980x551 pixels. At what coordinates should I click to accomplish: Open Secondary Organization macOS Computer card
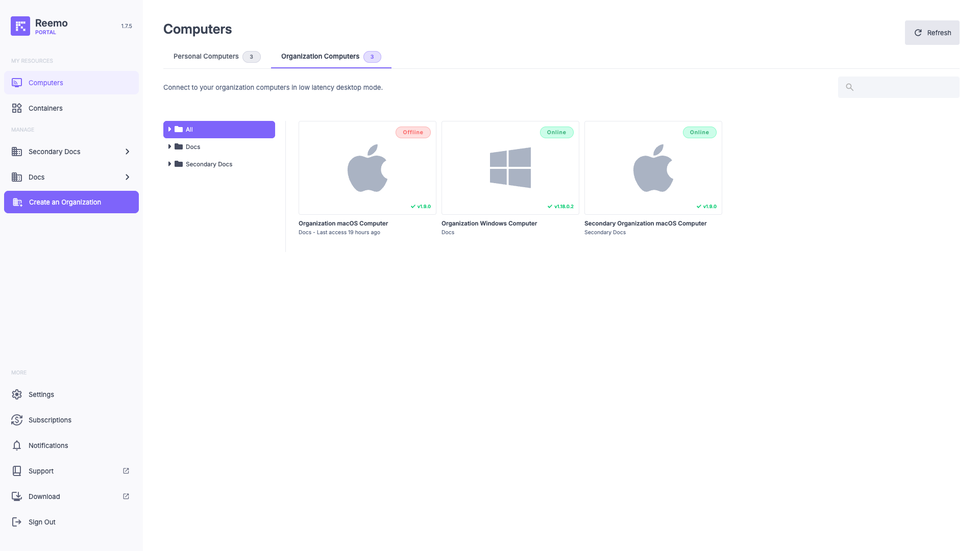point(653,168)
